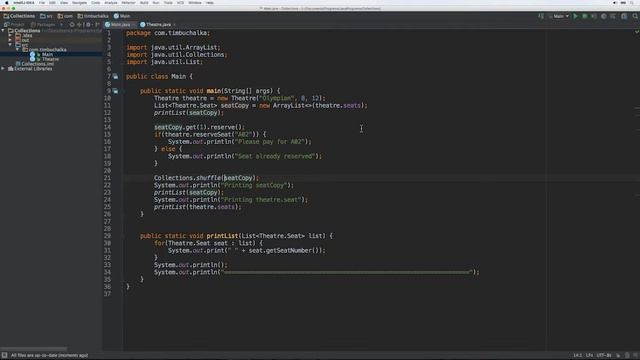Image resolution: width=640 pixels, height=360 pixels.
Task: Collapse the Collections root tree node
Action: pos(3,31)
